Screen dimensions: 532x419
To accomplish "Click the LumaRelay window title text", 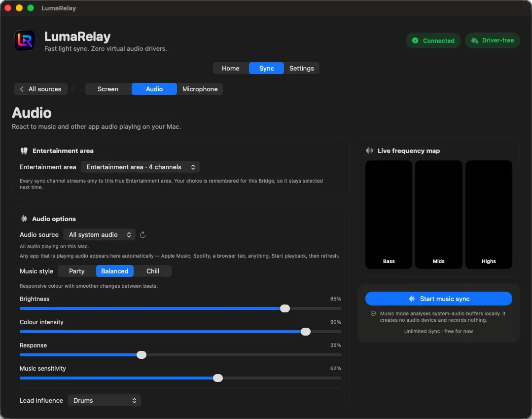I will click(59, 8).
